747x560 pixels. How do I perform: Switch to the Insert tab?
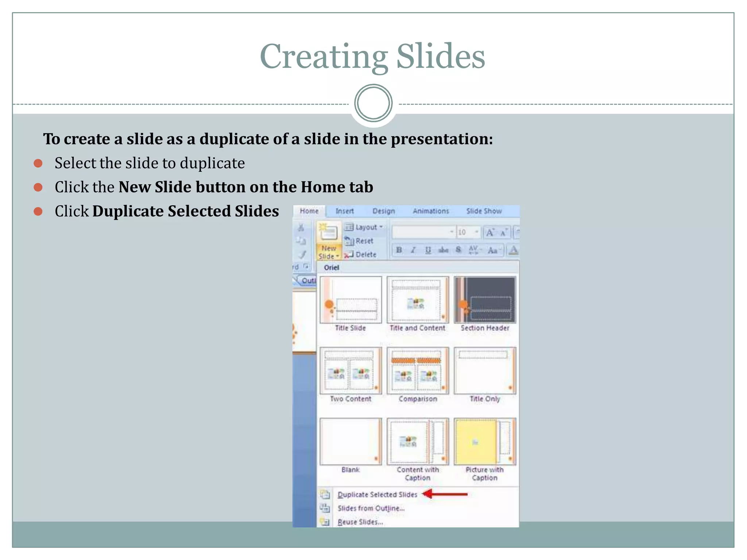tap(344, 211)
